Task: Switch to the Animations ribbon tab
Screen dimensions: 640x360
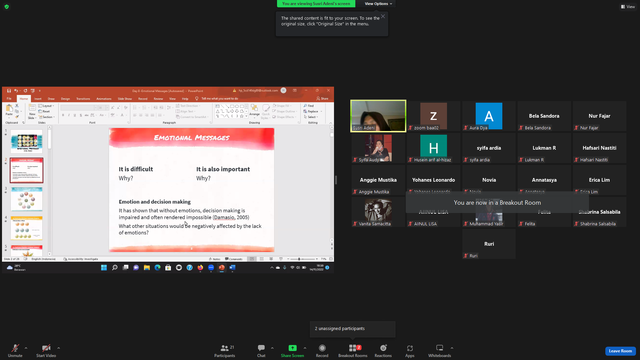Action: [104, 99]
